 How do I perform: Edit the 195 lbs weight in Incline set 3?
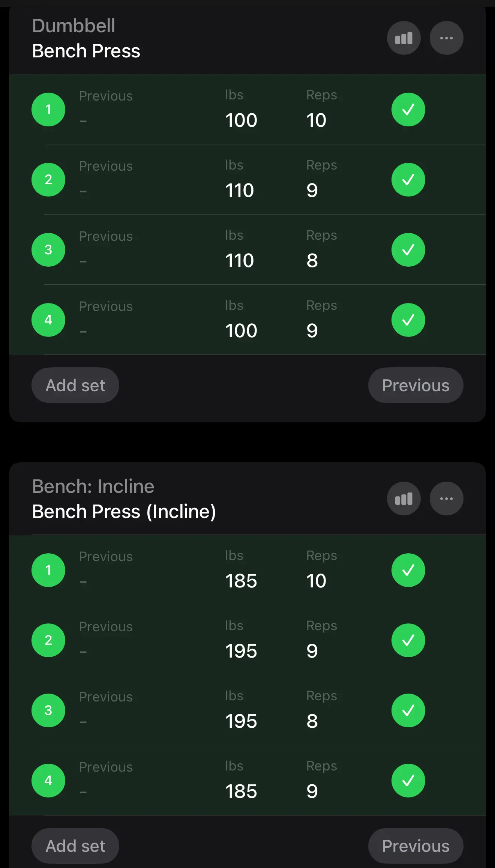click(x=241, y=721)
